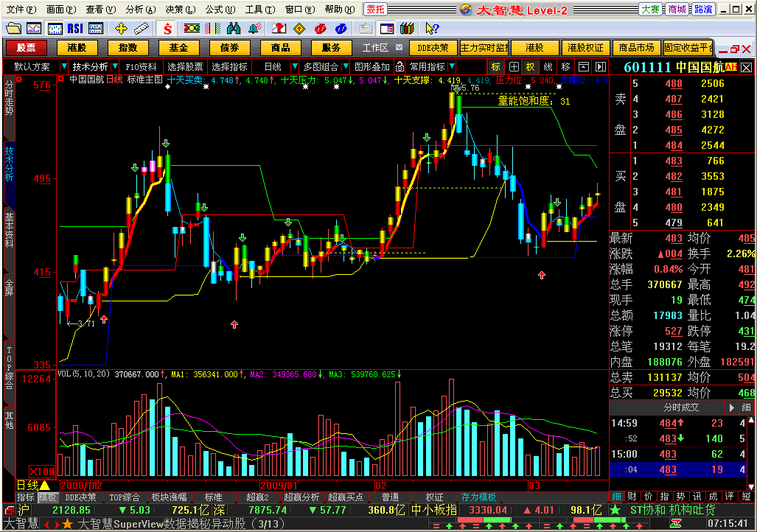Open the books library icon
This screenshot has height=532, width=757.
(407, 29)
